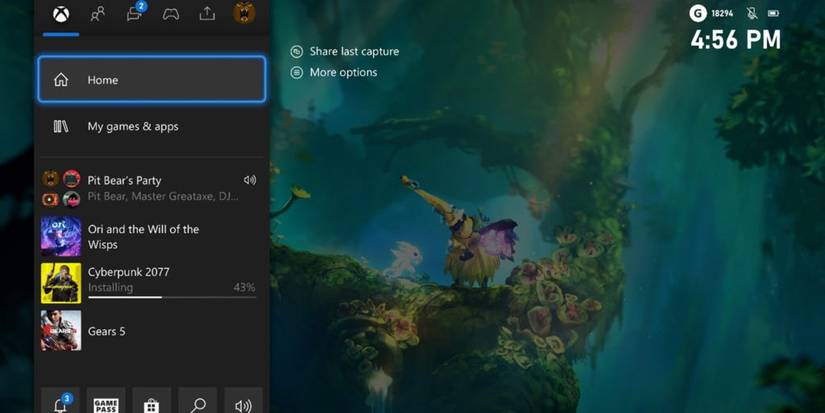The height and width of the screenshot is (413, 825).
Task: Click the Gears 5 cover thumbnail
Action: (x=61, y=330)
